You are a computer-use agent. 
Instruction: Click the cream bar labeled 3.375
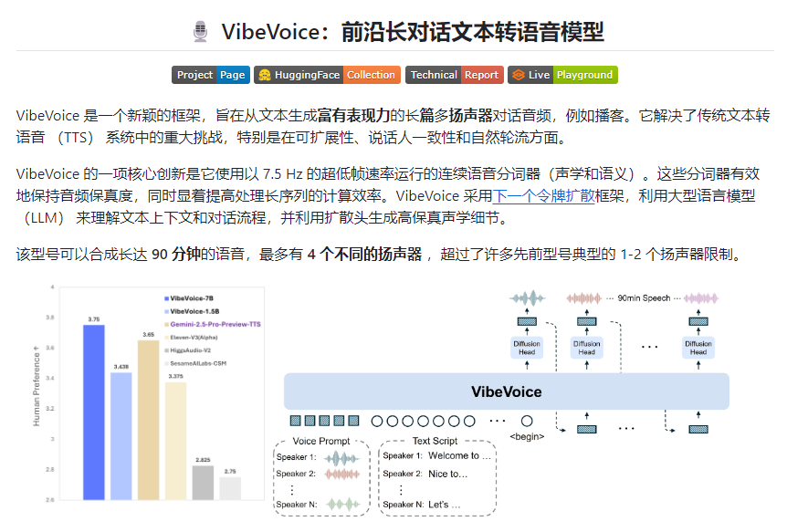[x=175, y=441]
